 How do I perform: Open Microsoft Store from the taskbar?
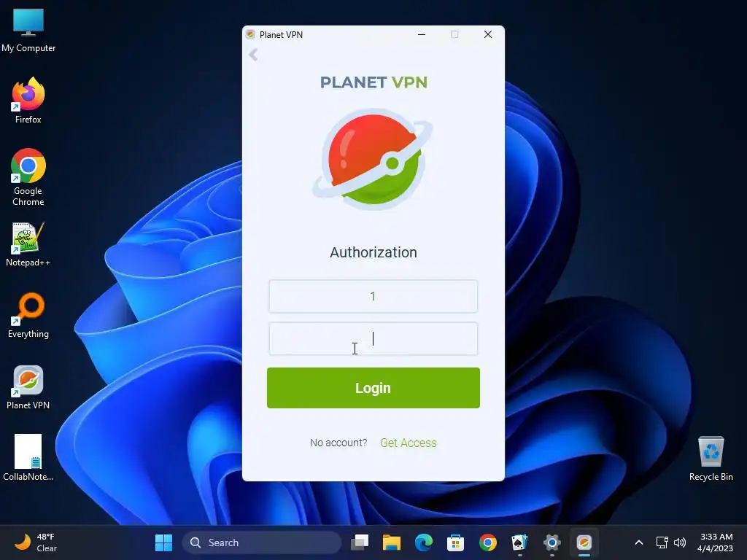click(x=455, y=542)
